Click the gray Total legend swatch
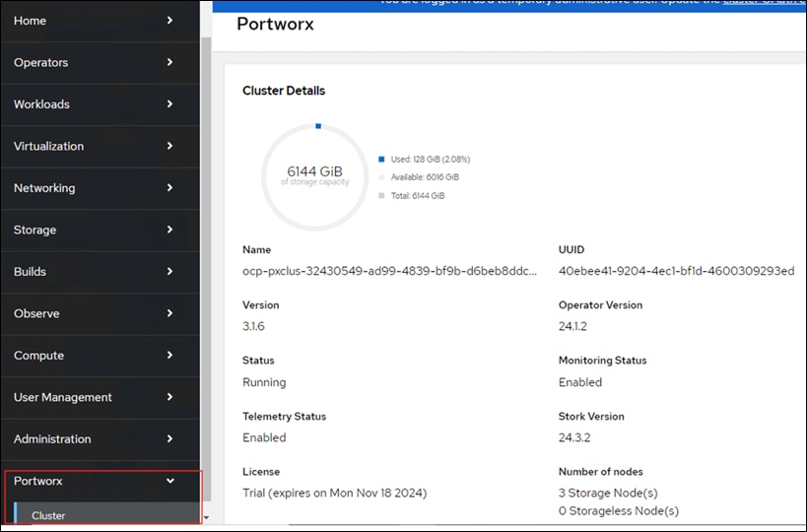The image size is (807, 532). click(381, 195)
